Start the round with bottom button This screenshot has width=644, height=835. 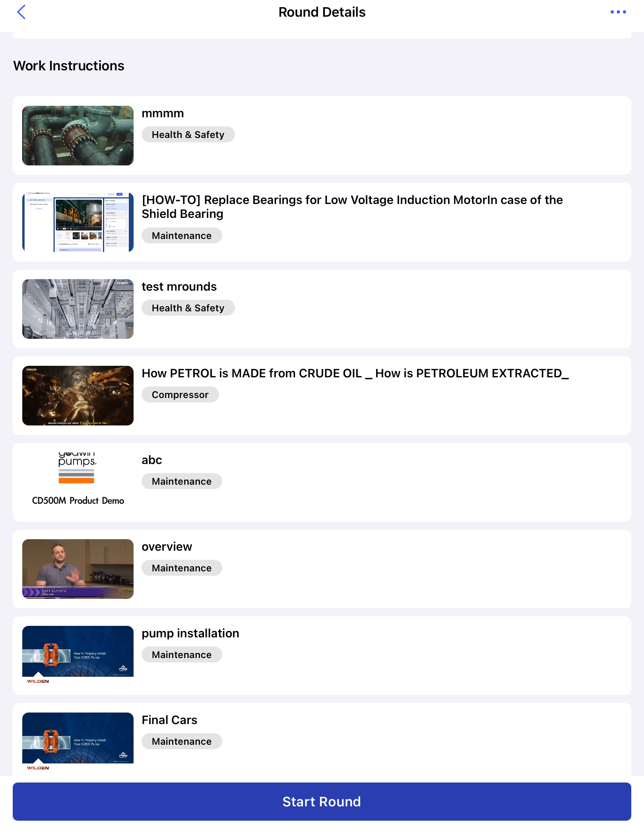point(322,802)
